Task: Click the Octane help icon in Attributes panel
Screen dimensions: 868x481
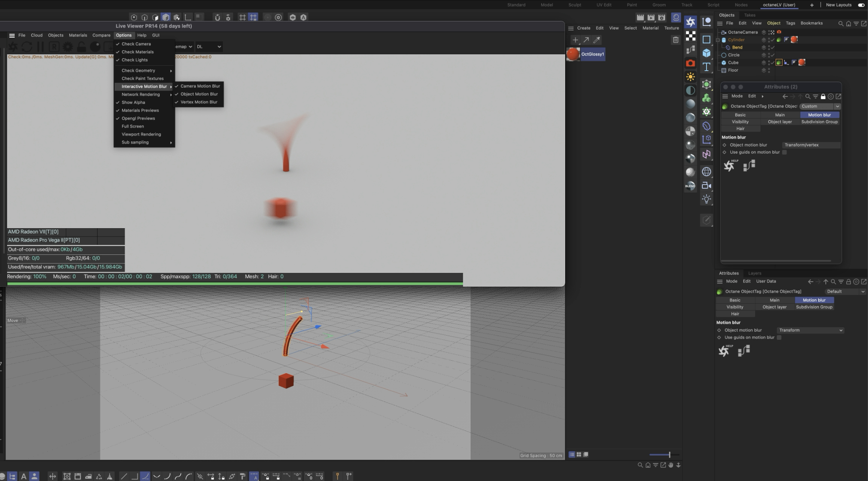Action: click(x=724, y=351)
